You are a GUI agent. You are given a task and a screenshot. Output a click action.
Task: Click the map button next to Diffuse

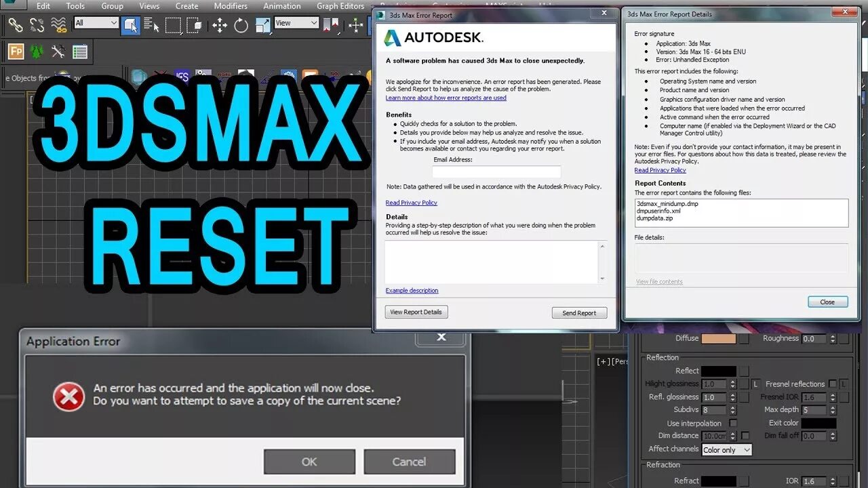click(x=744, y=339)
